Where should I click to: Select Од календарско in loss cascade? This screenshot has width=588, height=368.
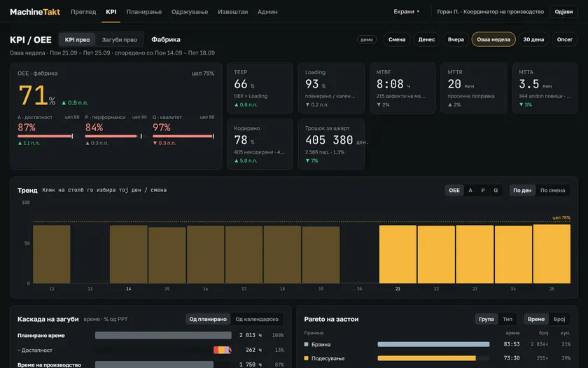[x=257, y=319]
